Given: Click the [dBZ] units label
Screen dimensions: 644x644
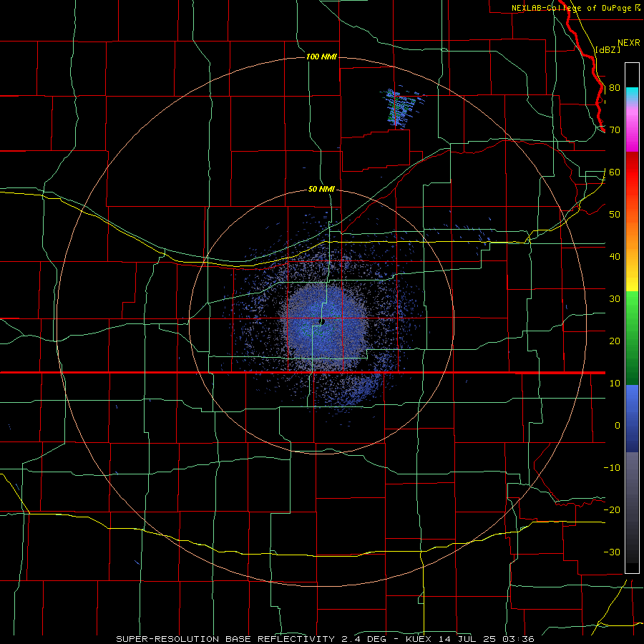Looking at the screenshot, I should tap(608, 49).
